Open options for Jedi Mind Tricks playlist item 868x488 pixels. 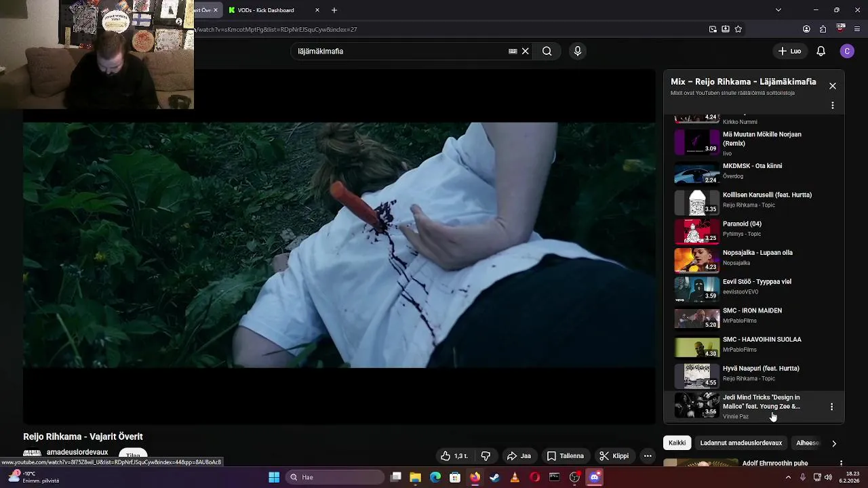click(x=832, y=407)
